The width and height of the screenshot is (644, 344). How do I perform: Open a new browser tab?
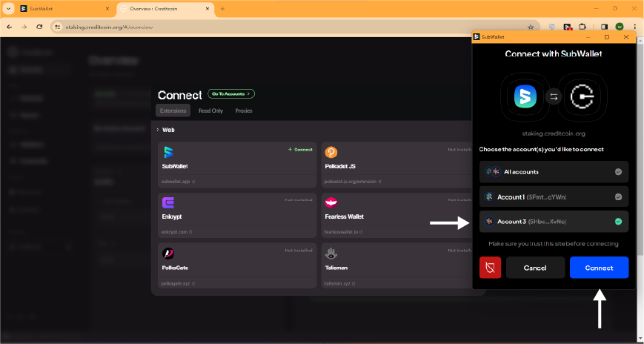pyautogui.click(x=222, y=9)
